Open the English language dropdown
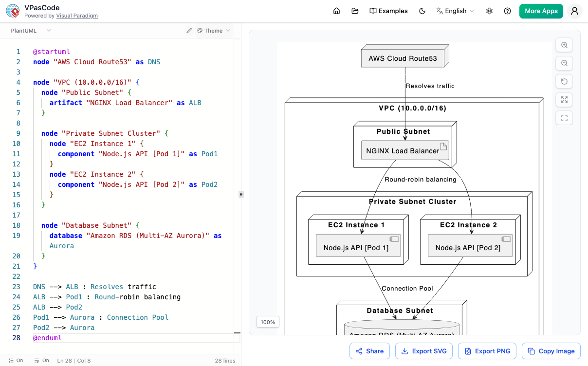Screen dimensions: 588x366 click(455, 11)
